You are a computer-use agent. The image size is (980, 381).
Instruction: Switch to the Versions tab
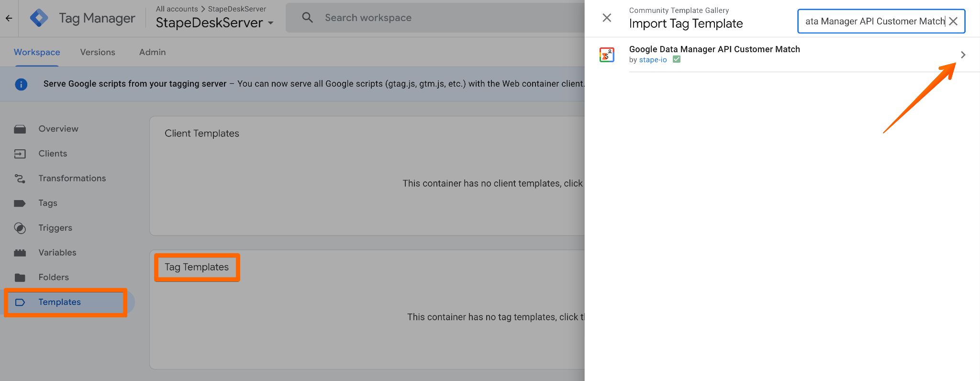click(98, 52)
